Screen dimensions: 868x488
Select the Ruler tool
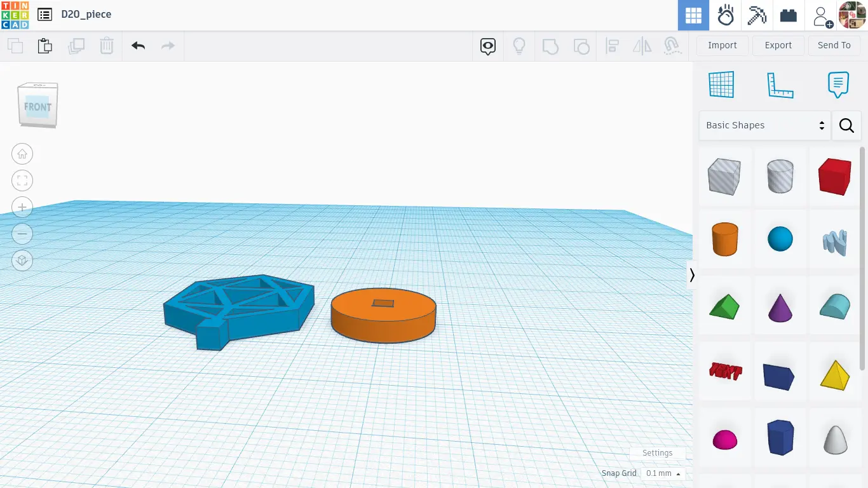tap(780, 85)
